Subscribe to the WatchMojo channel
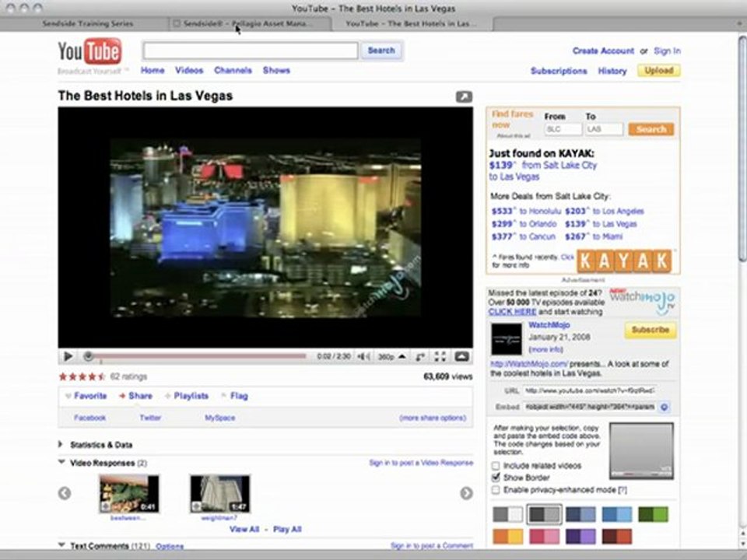Image resolution: width=747 pixels, height=560 pixels. 651,330
